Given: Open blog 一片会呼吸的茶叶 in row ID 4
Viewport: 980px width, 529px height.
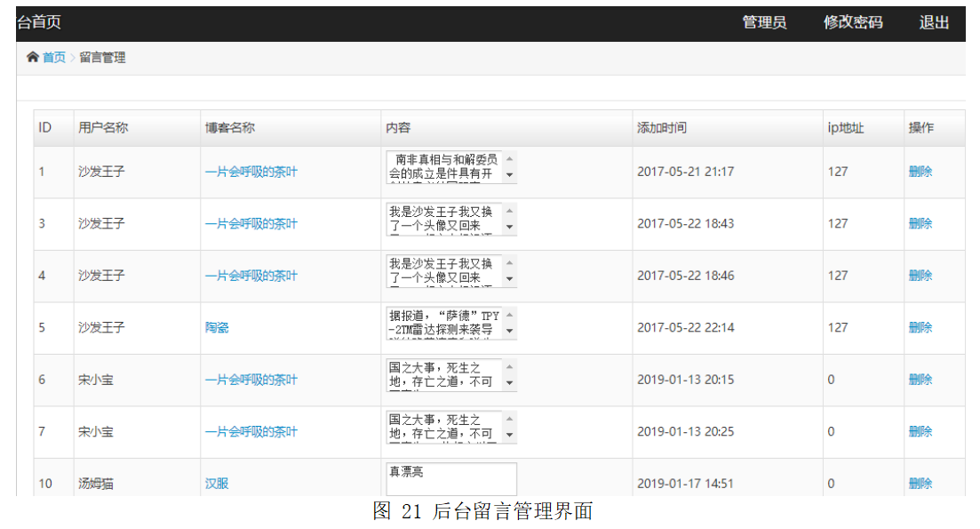Looking at the screenshot, I should click(x=251, y=275).
